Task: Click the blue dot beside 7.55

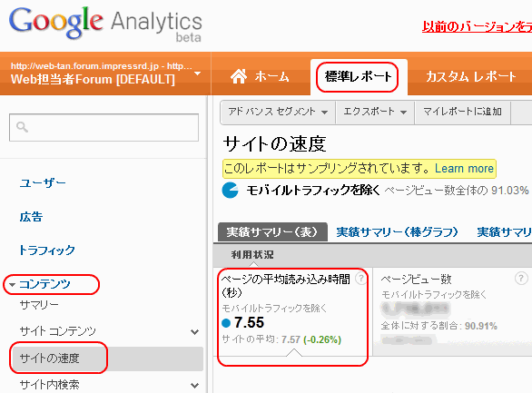Action: point(226,323)
